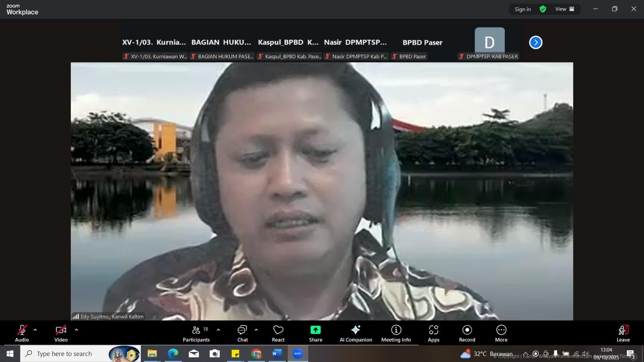Leave the meeting

623,333
